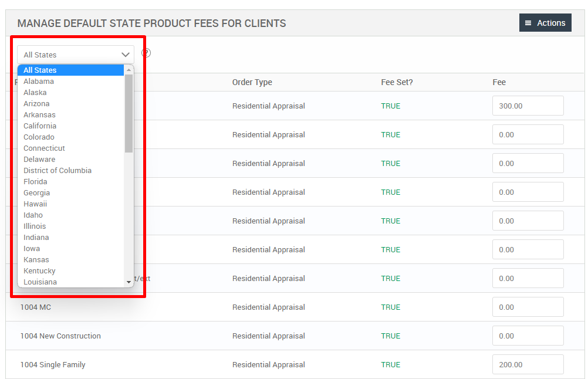
Task: Select Colorado from state options
Action: pyautogui.click(x=71, y=137)
